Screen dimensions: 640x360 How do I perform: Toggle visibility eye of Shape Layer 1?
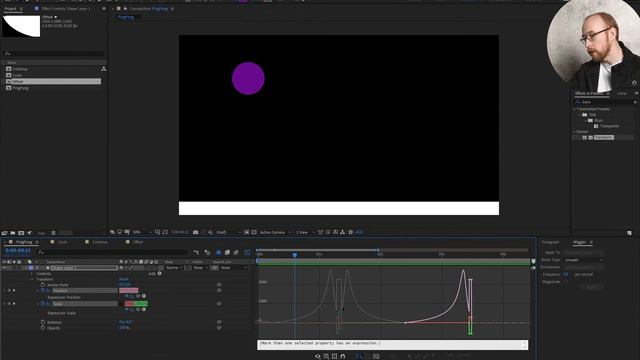pos(4,268)
